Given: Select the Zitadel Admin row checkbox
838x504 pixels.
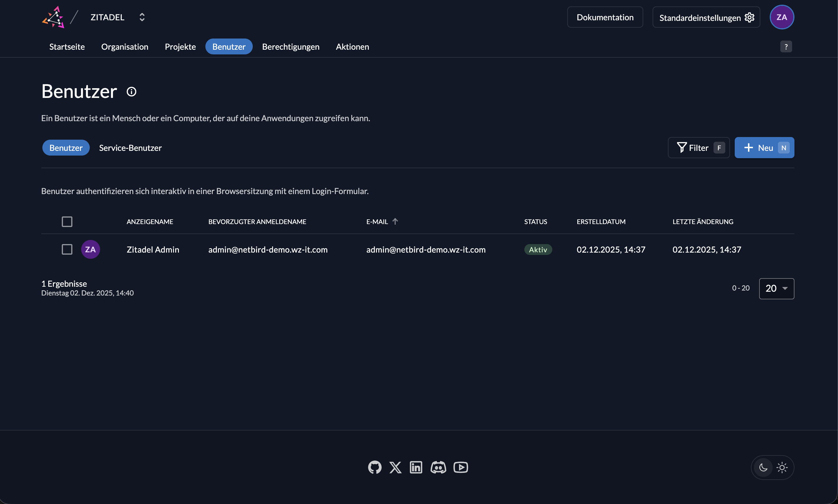Looking at the screenshot, I should click(67, 249).
